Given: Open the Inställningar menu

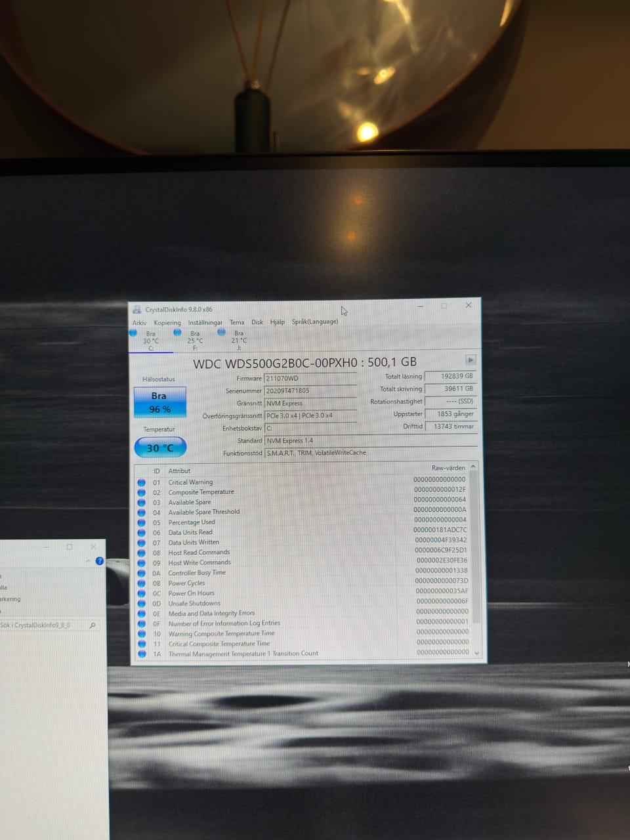Looking at the screenshot, I should point(205,323).
